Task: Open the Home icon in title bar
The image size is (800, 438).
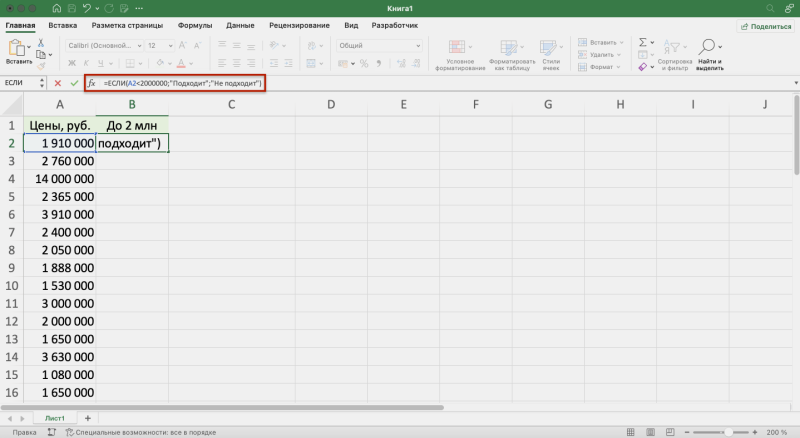Action: point(57,9)
